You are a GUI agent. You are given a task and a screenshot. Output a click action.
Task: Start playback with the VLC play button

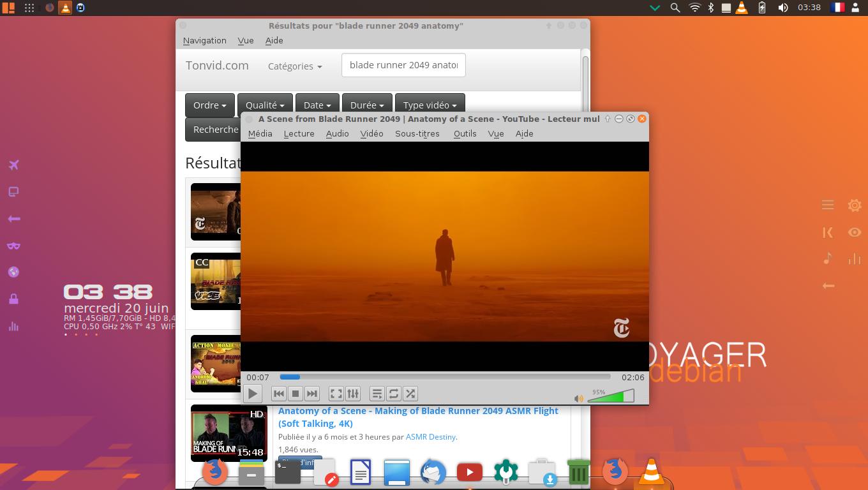(253, 394)
